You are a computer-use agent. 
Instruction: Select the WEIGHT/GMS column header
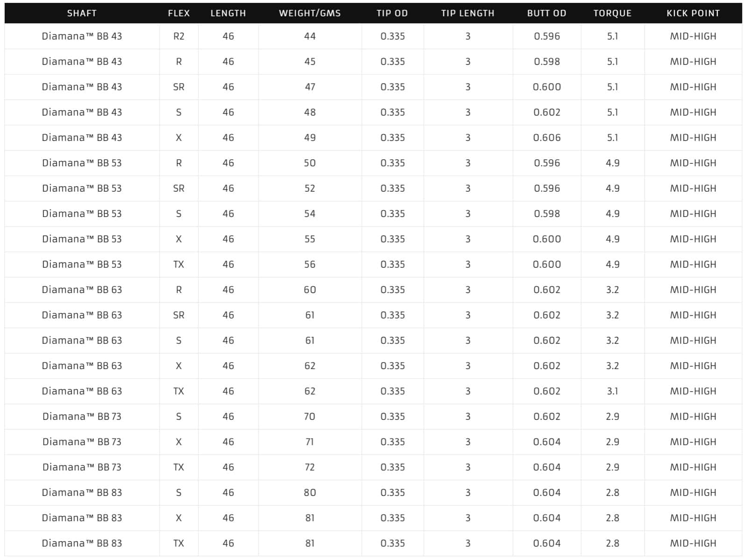[x=310, y=13]
